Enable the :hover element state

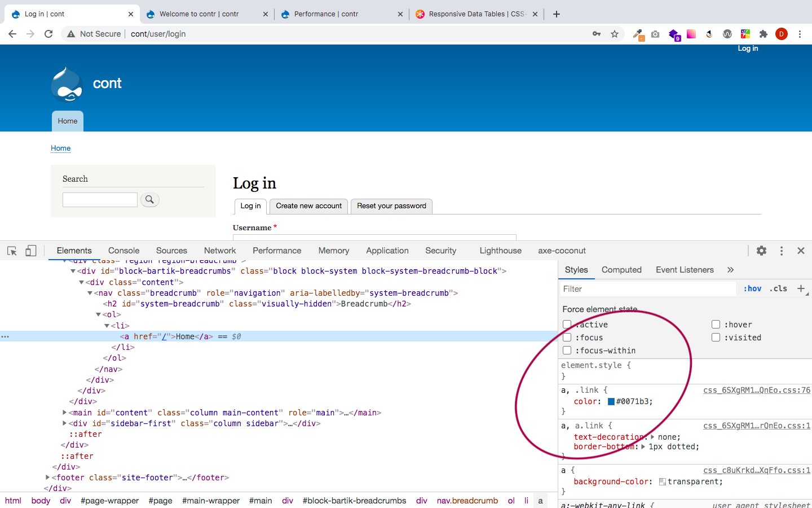coord(716,324)
